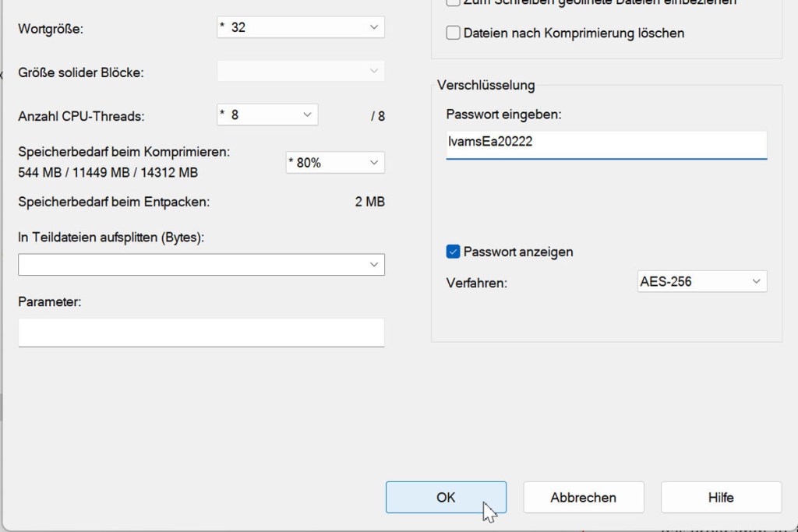Open Hilfe button
This screenshot has width=798, height=532.
click(x=721, y=498)
